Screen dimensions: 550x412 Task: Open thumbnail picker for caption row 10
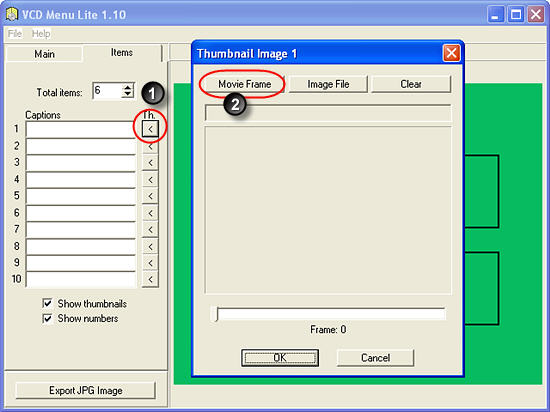point(150,279)
